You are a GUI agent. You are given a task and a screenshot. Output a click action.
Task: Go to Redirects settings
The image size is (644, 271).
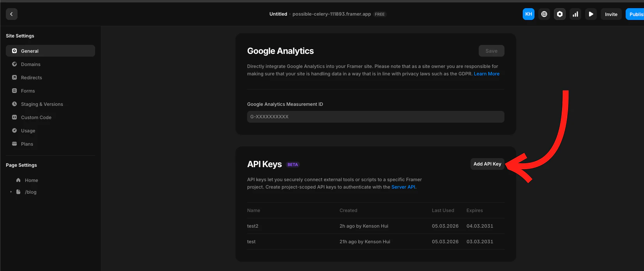(x=50, y=77)
